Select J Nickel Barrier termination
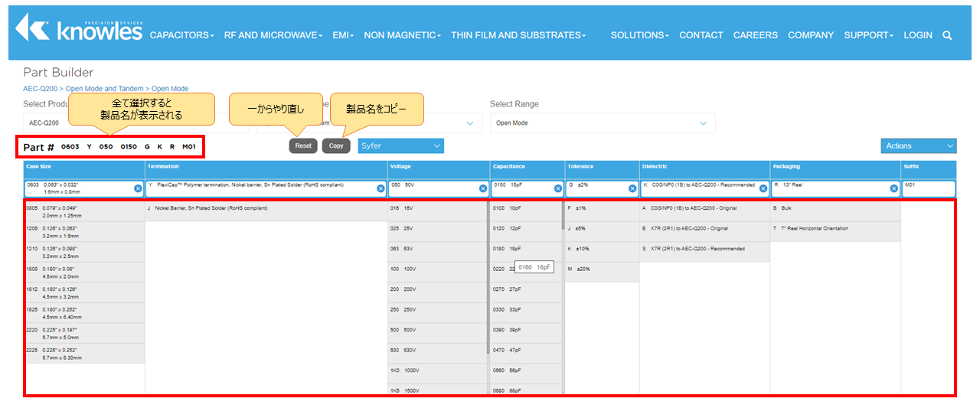980x405 pixels. [266, 211]
